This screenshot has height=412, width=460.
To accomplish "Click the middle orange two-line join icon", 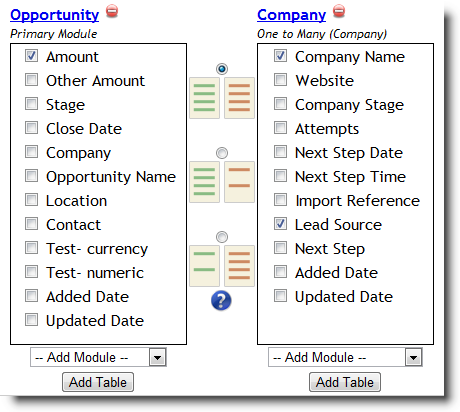I will [239, 182].
